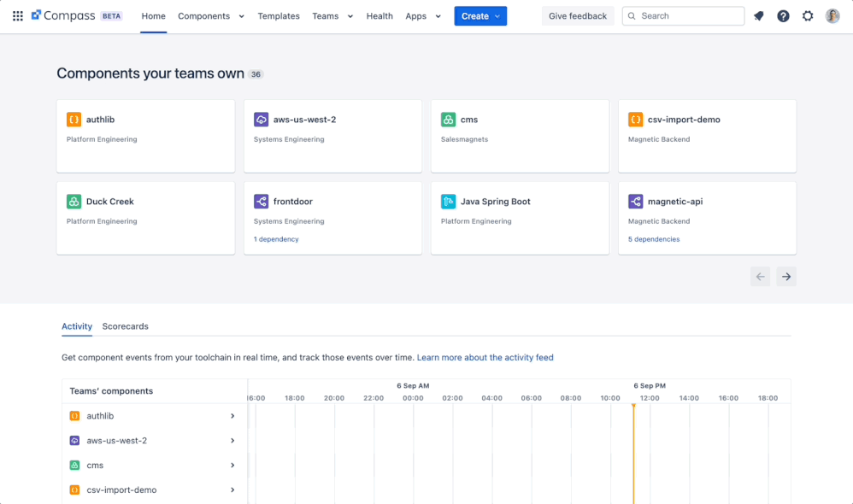Switch to the Scorecards tab
This screenshot has height=504, width=853.
click(125, 326)
